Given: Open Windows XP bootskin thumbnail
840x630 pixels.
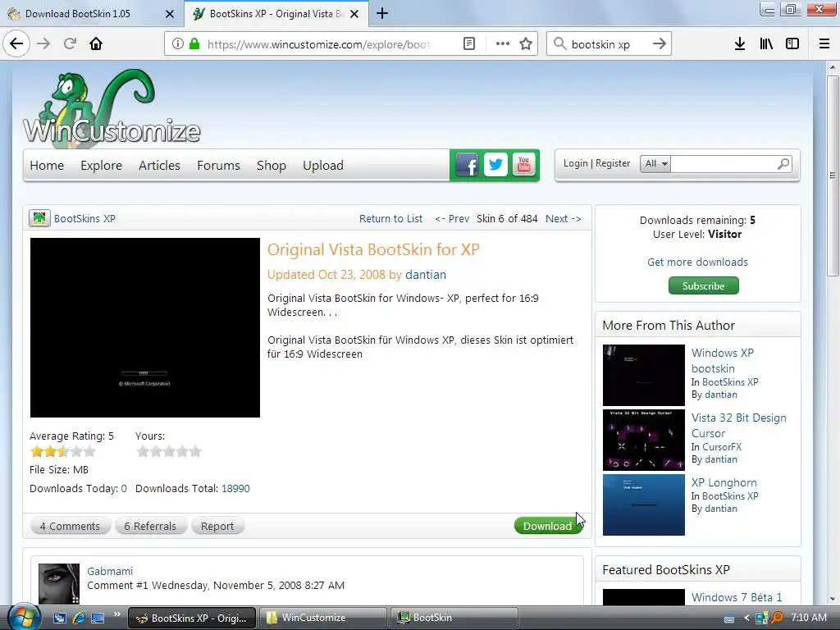Looking at the screenshot, I should pos(643,375).
